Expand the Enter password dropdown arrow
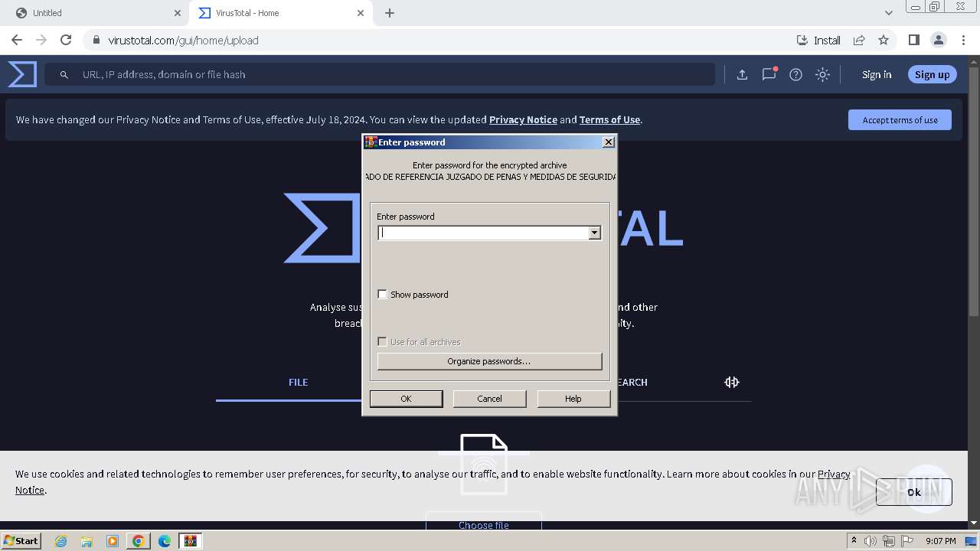 coord(594,233)
